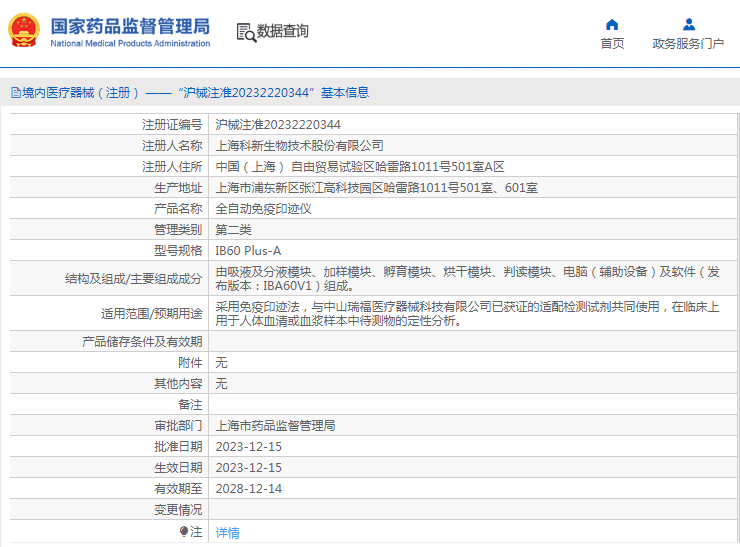Click the 生产地址 label

coord(178,188)
